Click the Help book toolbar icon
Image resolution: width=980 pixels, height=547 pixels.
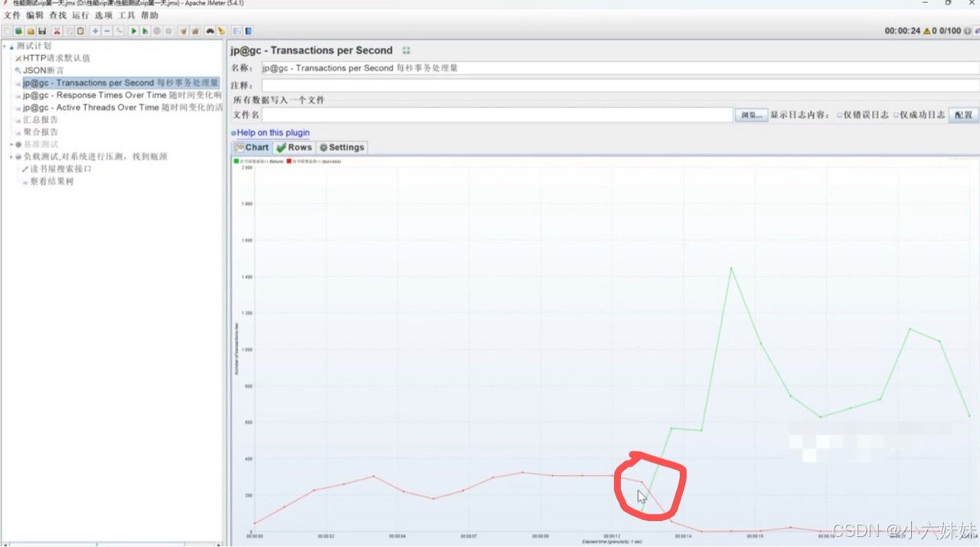pyautogui.click(x=248, y=31)
